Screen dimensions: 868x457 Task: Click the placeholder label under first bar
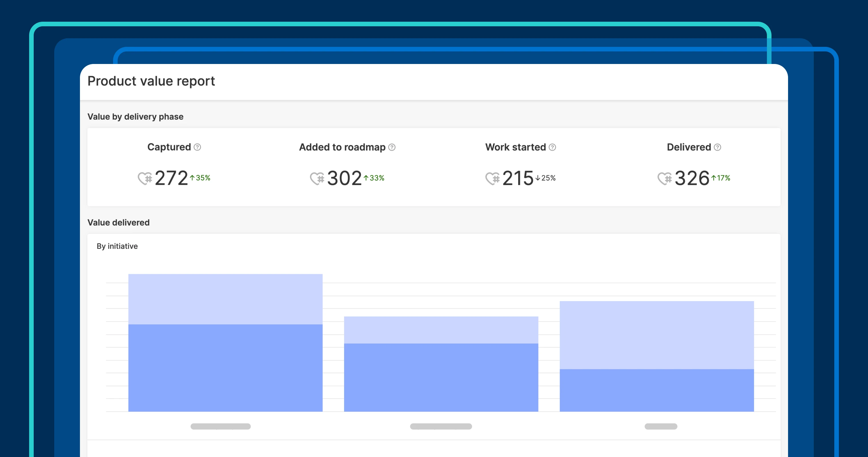pyautogui.click(x=220, y=426)
